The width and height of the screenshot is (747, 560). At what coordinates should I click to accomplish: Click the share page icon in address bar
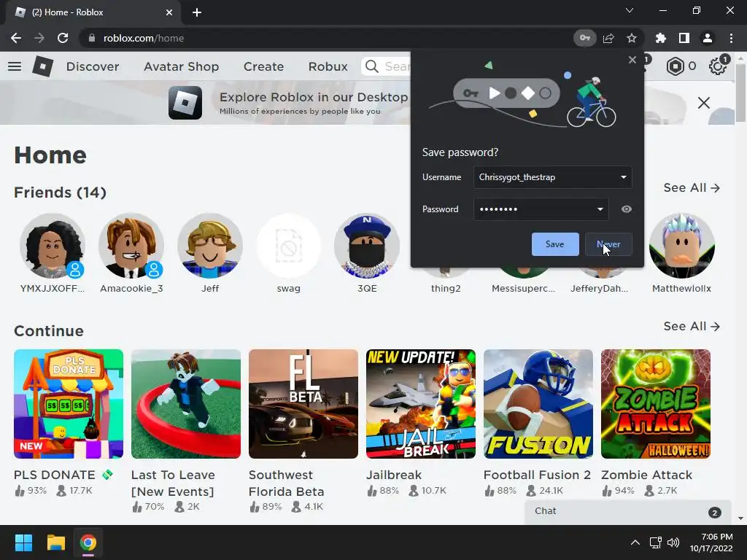[608, 38]
